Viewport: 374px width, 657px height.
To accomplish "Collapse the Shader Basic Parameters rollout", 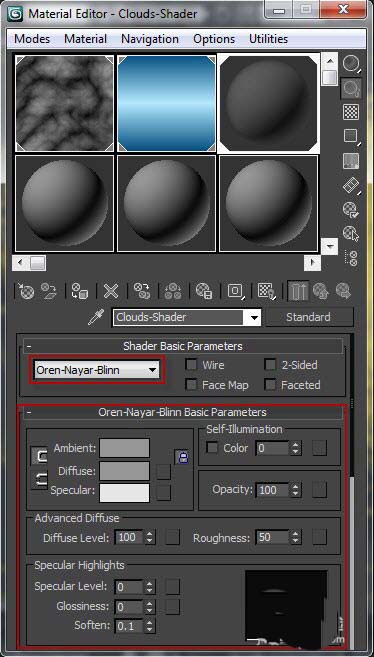I will point(183,346).
